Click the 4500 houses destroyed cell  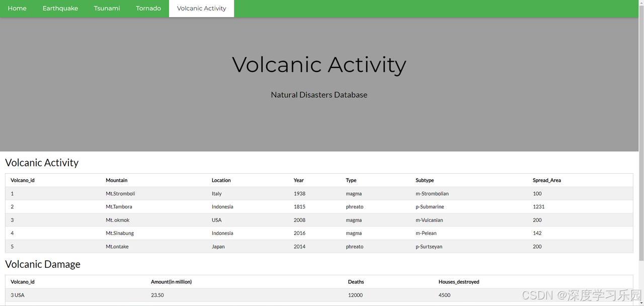pos(445,295)
